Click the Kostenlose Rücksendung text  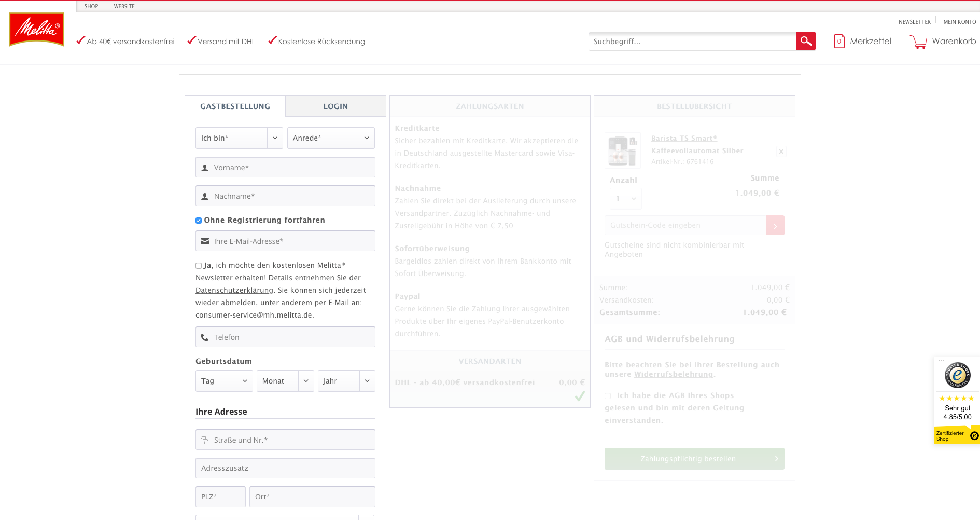click(321, 42)
